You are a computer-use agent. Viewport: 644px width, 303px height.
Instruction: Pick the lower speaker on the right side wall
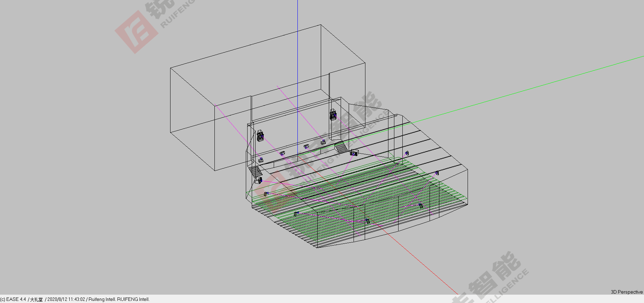tap(437, 173)
